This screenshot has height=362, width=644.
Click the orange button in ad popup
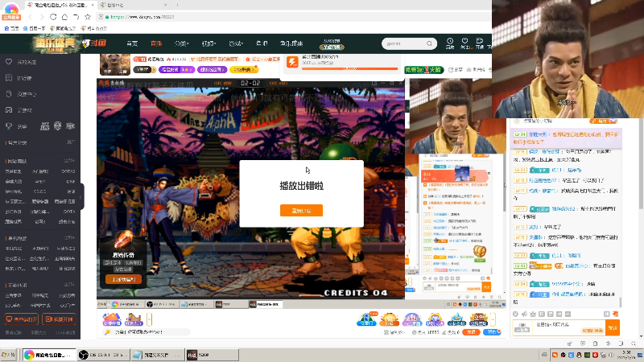click(x=124, y=279)
